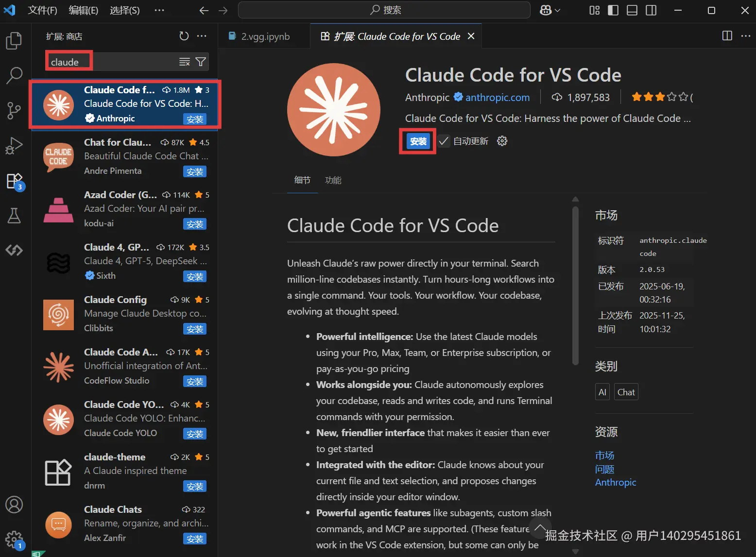Viewport: 756px width, 557px height.
Task: Open the Accounts icon
Action: tap(14, 505)
